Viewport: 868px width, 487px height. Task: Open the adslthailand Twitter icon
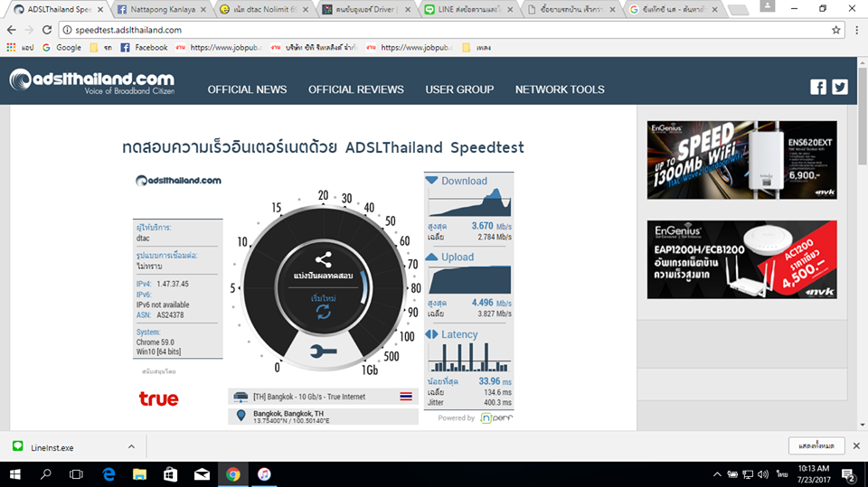840,87
